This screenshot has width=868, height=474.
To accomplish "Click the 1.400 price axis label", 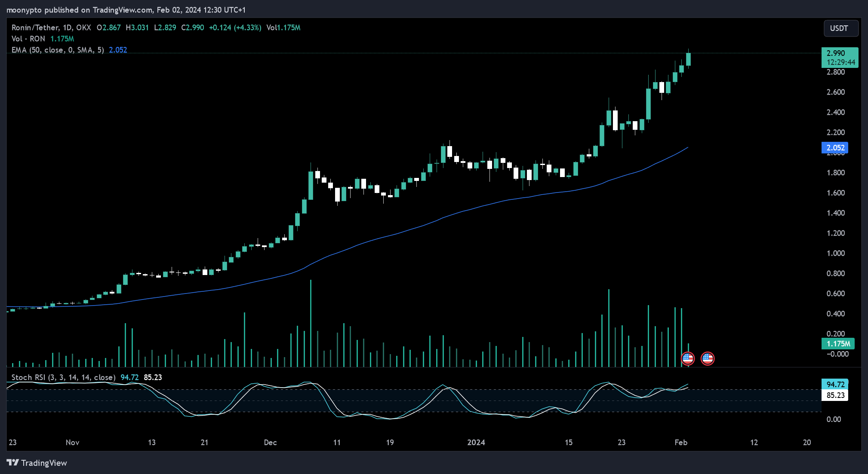I will click(x=836, y=213).
